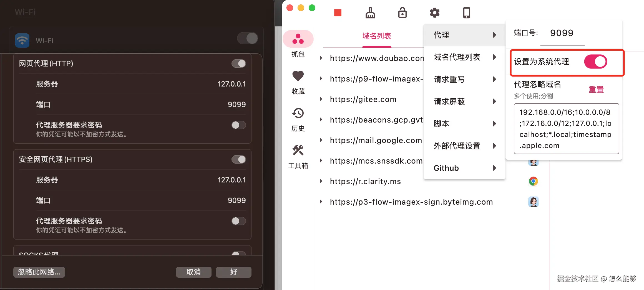
Task: Switch to the 域名列表 tab
Action: pyautogui.click(x=377, y=36)
